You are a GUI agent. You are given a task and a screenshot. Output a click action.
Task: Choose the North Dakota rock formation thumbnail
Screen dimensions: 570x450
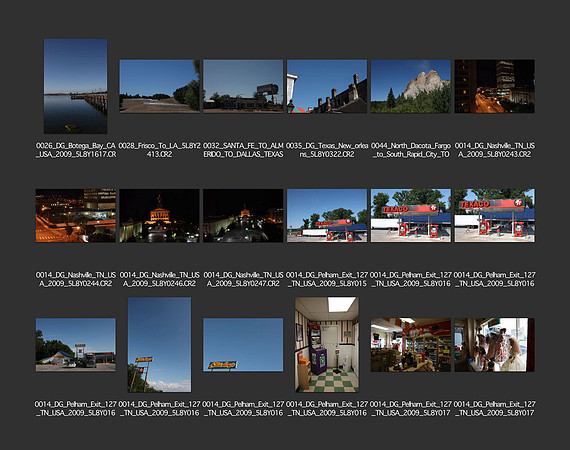410,86
